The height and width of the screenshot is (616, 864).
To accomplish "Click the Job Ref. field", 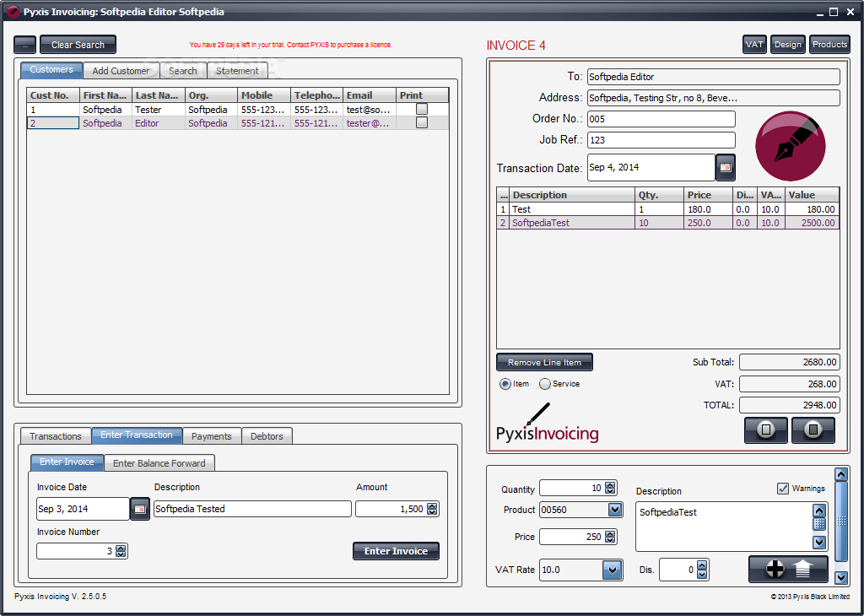I will 661,140.
